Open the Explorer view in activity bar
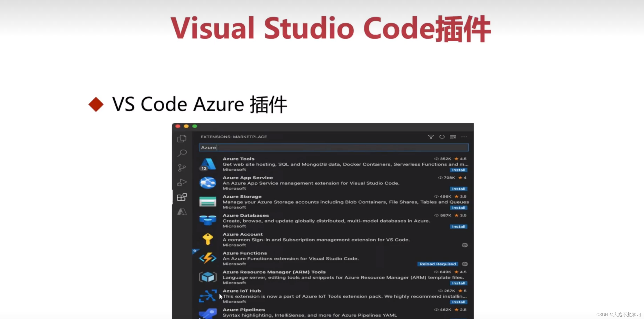644x319 pixels. point(182,138)
